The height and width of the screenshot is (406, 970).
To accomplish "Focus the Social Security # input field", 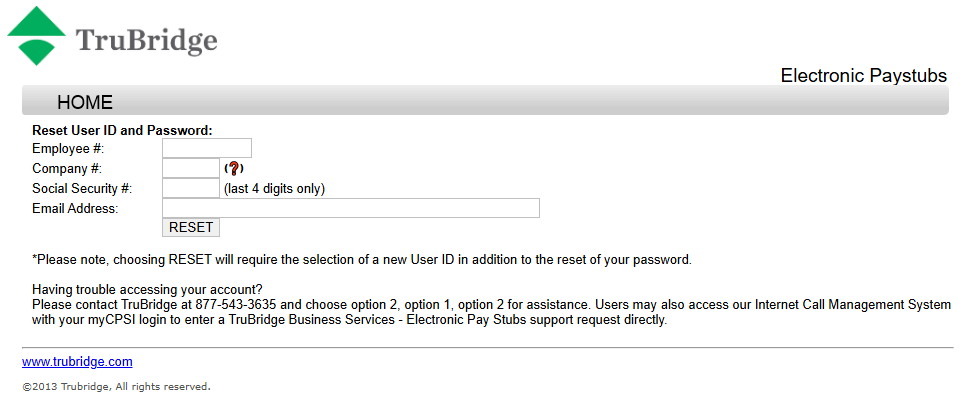I will click(x=190, y=188).
